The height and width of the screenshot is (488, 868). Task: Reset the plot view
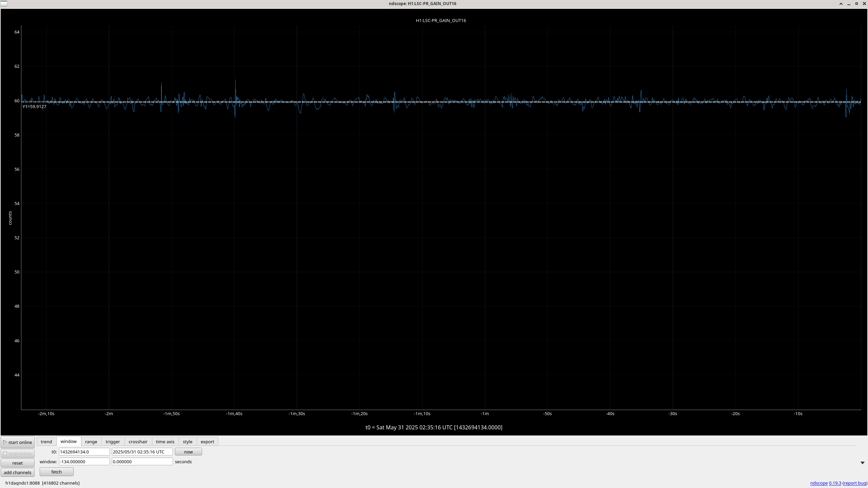[18, 463]
